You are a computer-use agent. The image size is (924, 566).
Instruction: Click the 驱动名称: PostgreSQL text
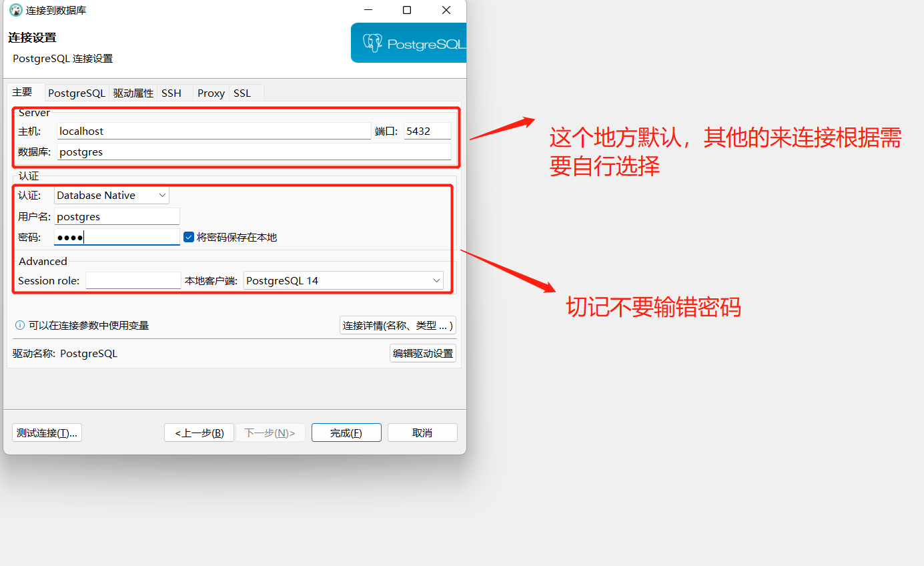pos(65,354)
